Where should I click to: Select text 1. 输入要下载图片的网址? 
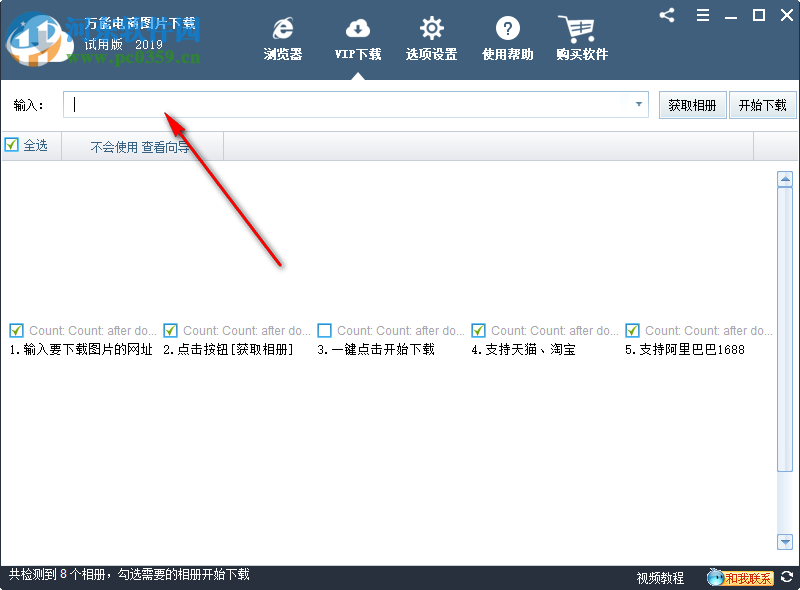[81, 350]
